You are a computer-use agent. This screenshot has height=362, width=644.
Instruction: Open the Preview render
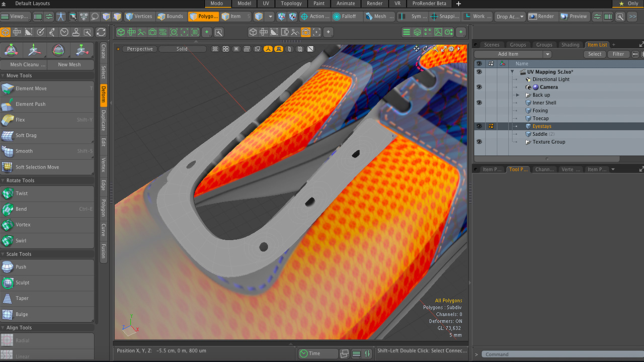click(x=574, y=16)
